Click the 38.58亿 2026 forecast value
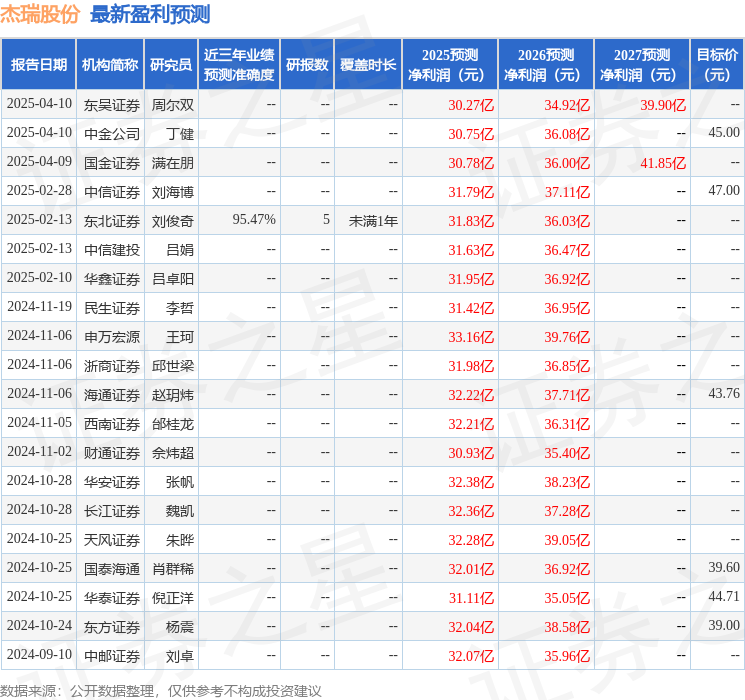 tap(567, 627)
